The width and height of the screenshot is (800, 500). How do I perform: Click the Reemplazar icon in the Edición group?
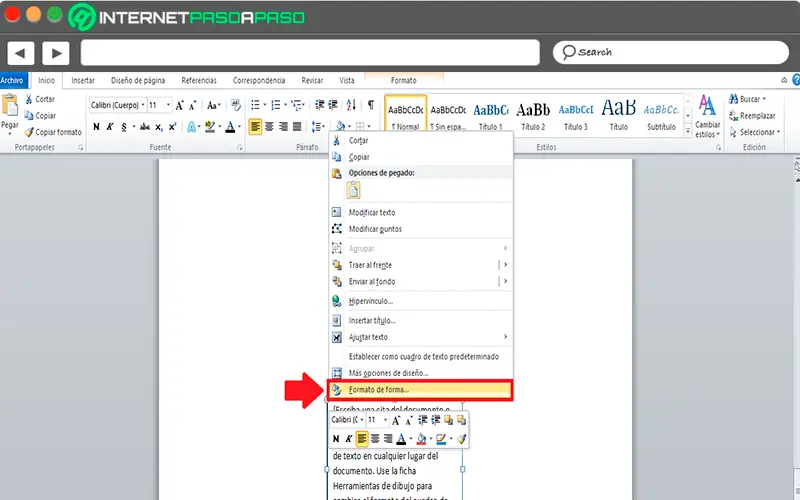[x=733, y=116]
